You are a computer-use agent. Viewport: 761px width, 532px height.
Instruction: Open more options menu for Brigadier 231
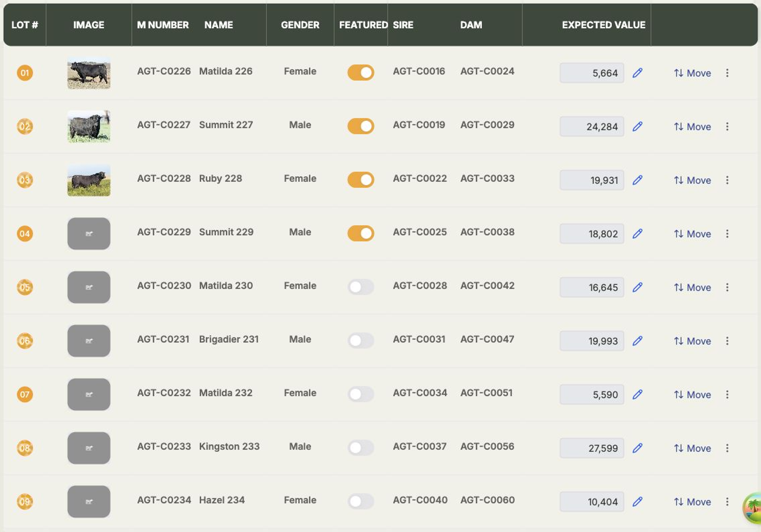(727, 341)
